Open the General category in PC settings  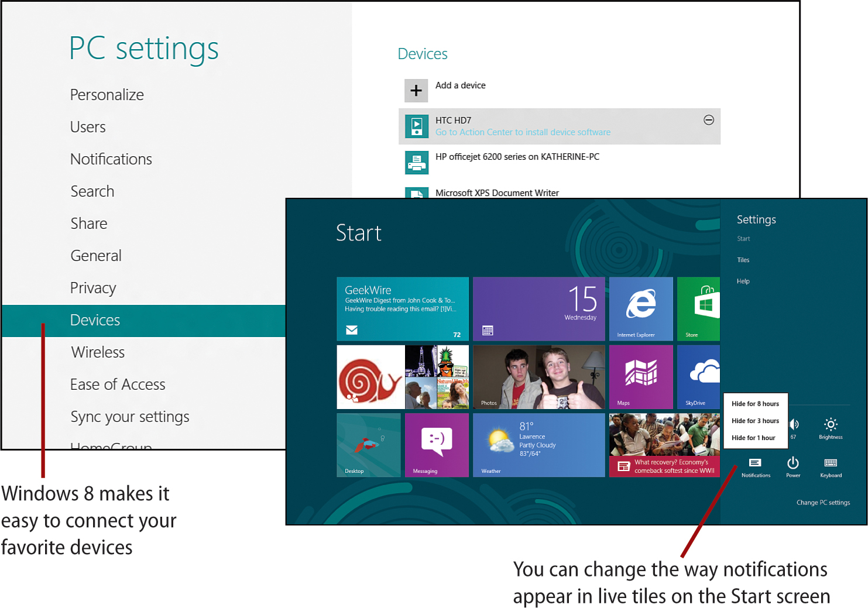point(96,256)
